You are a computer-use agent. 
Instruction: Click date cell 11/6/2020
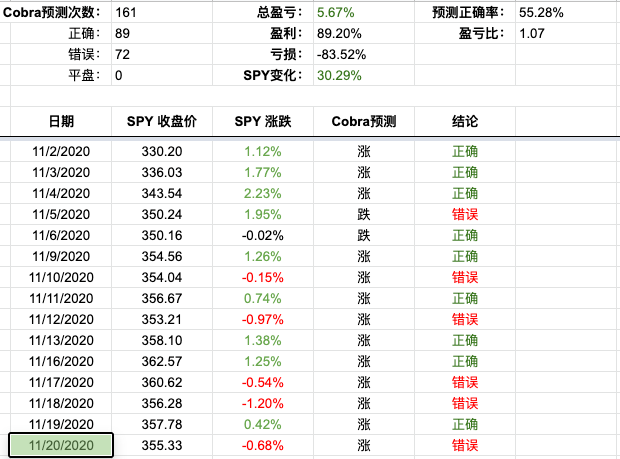61,235
